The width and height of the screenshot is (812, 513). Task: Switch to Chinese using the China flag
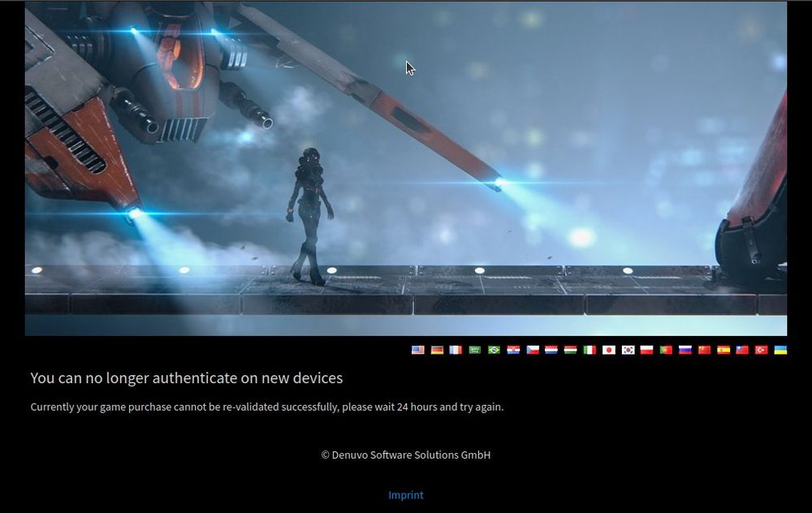(x=704, y=350)
